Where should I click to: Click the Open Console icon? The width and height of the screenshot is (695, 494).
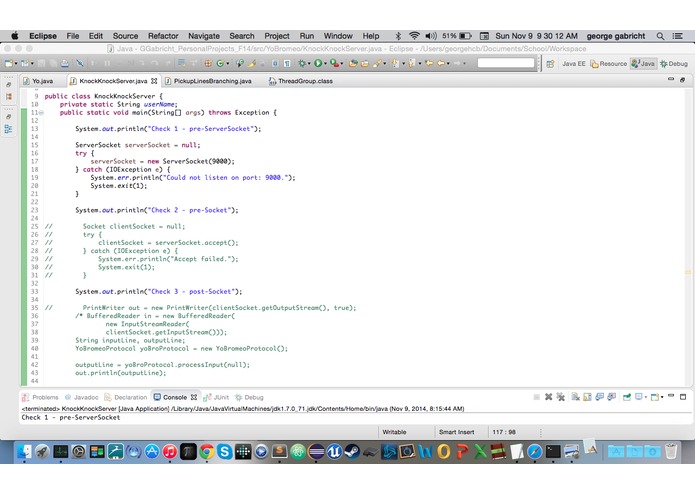(x=655, y=397)
